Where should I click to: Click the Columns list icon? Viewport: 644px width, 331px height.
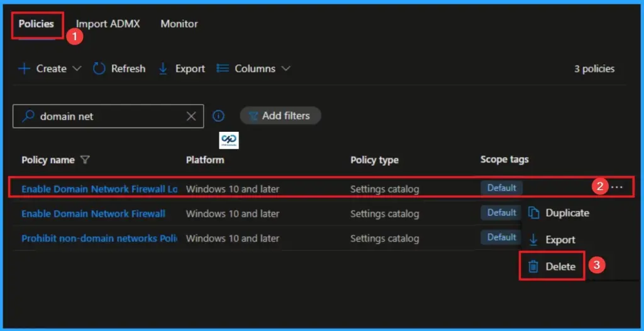223,68
